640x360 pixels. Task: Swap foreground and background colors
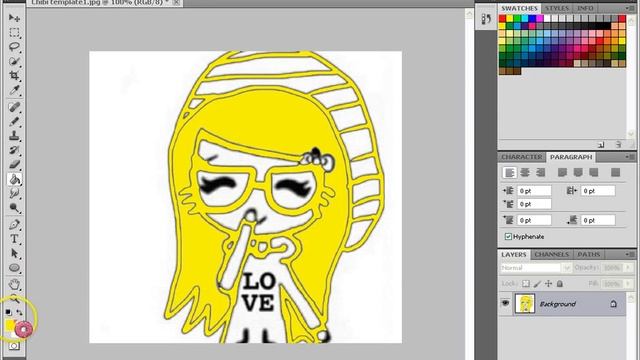(20, 313)
